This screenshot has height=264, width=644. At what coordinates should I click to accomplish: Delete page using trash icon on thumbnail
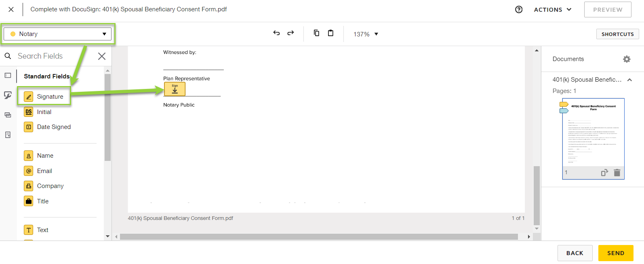point(617,173)
